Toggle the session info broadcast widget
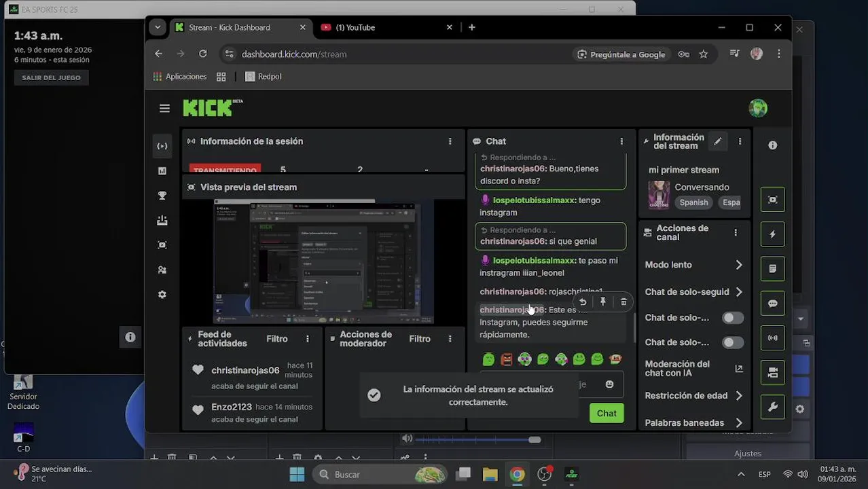The image size is (868, 489). click(773, 338)
